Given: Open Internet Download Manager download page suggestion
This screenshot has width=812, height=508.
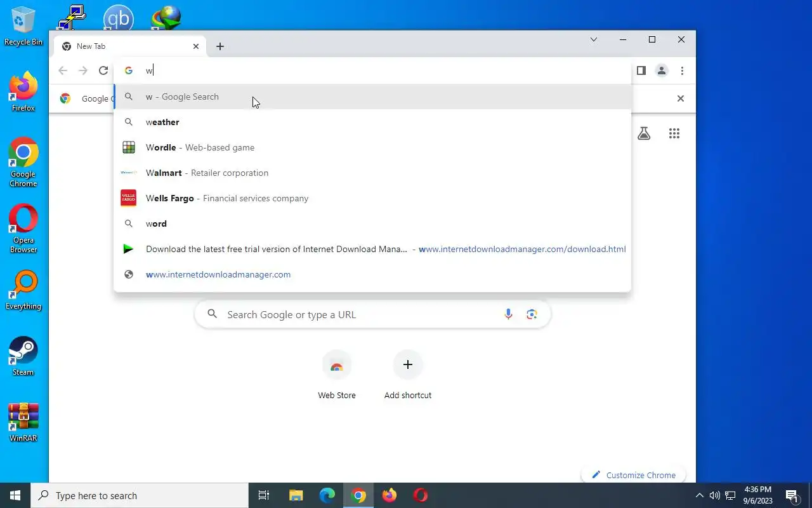Looking at the screenshot, I should click(x=372, y=249).
